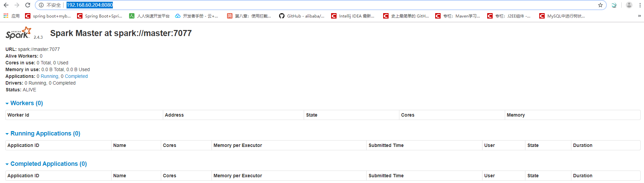Viewport: 644px width, 183px height.
Task: Collapse the Completed Applications (0) section
Action: pyautogui.click(x=46, y=164)
